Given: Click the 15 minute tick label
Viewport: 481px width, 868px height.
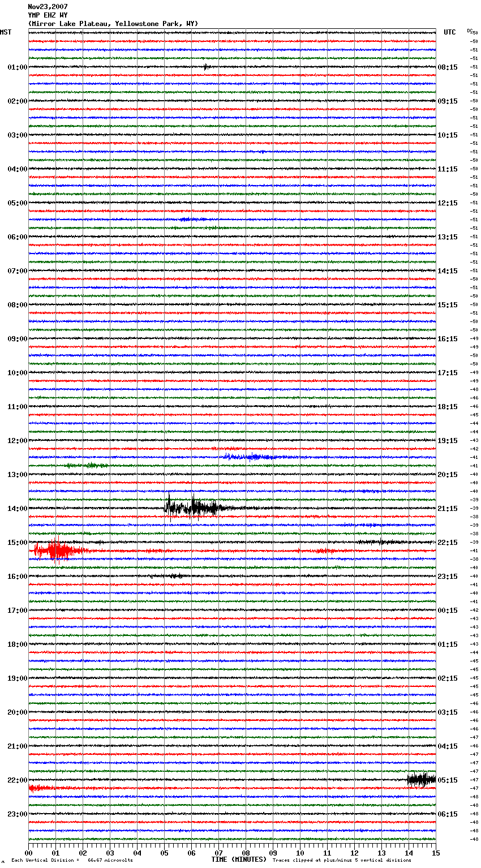Looking at the screenshot, I should tap(436, 853).
